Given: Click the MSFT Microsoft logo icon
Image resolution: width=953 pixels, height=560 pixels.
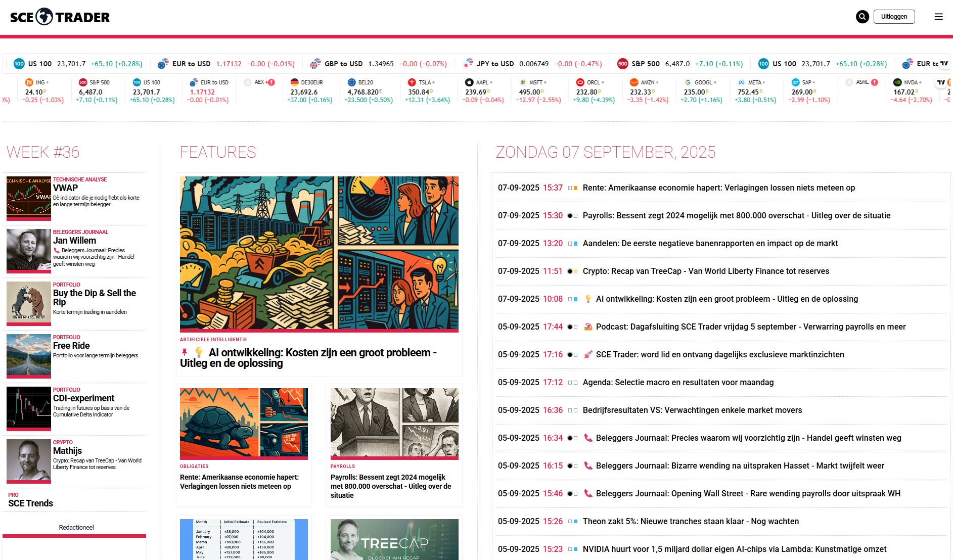Looking at the screenshot, I should click(x=523, y=82).
